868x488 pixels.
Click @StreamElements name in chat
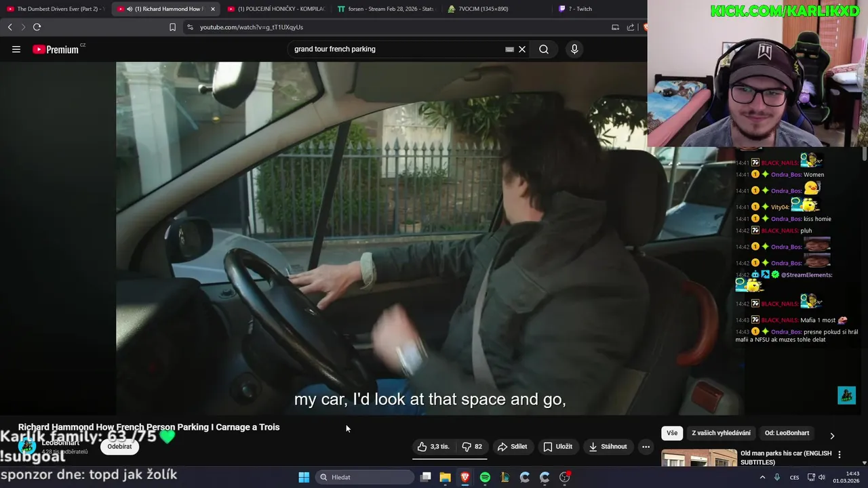806,274
